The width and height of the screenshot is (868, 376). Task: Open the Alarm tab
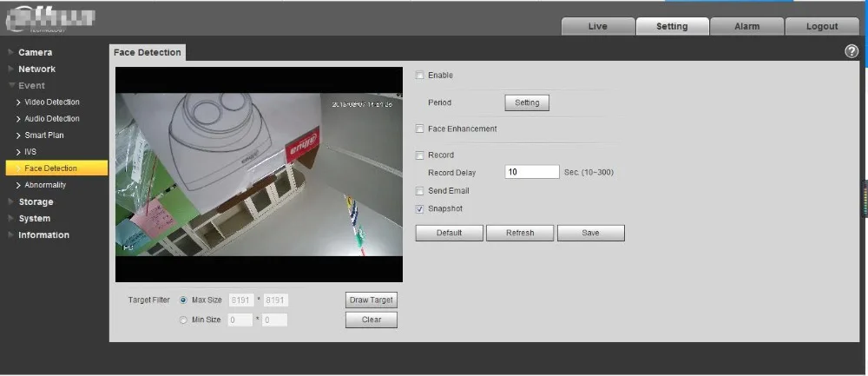pos(746,26)
